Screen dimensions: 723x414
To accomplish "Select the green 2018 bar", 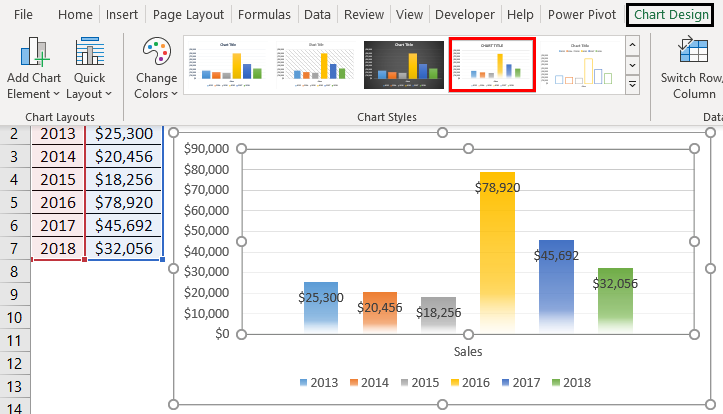I will 616,301.
